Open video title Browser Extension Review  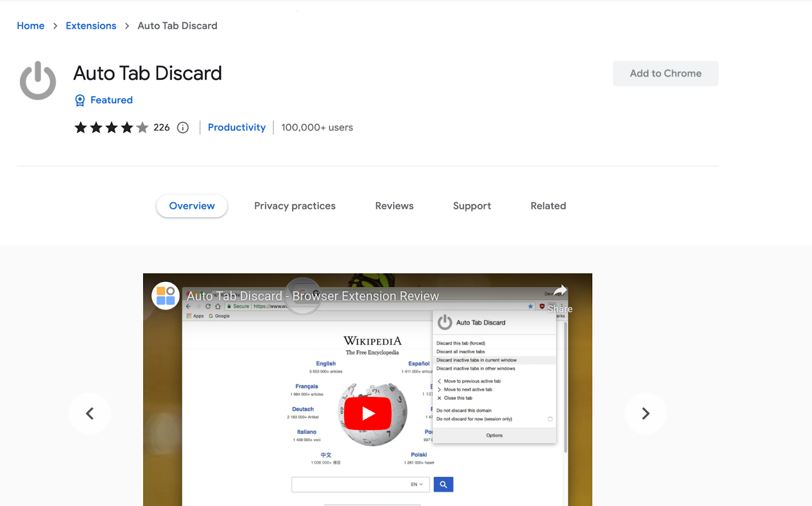[313, 296]
